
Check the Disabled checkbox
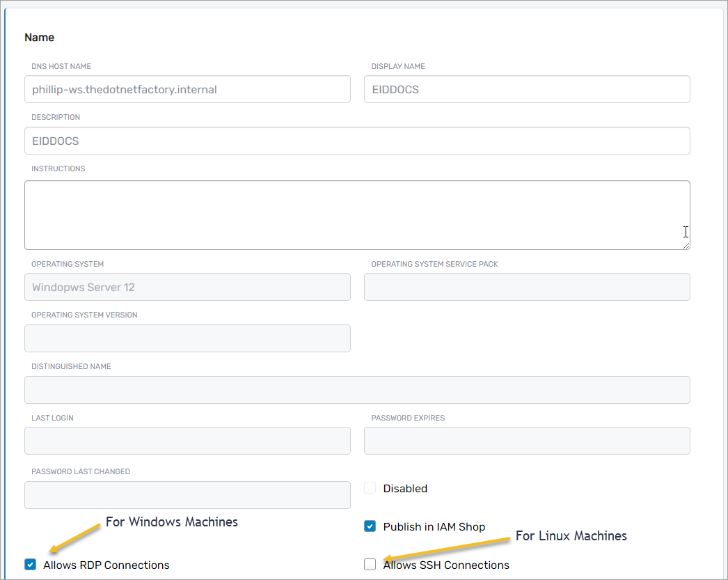click(370, 487)
